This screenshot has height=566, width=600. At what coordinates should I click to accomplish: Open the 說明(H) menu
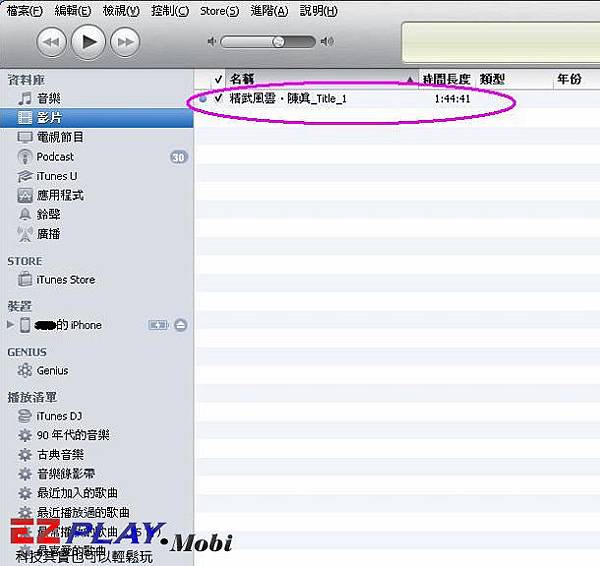pyautogui.click(x=318, y=11)
